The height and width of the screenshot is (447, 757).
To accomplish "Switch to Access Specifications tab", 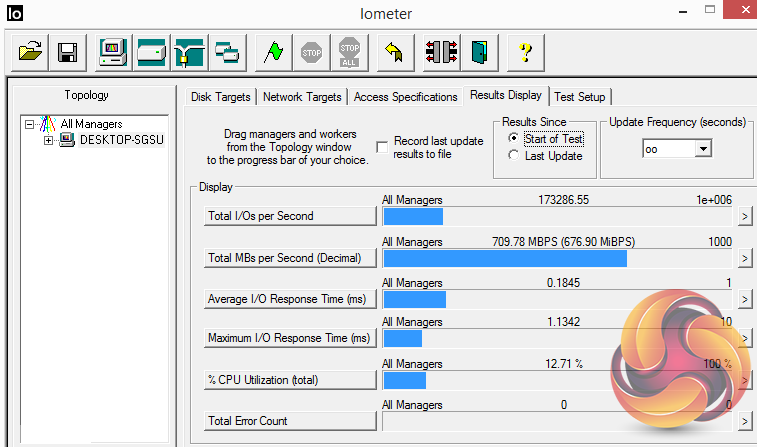I will (x=406, y=97).
